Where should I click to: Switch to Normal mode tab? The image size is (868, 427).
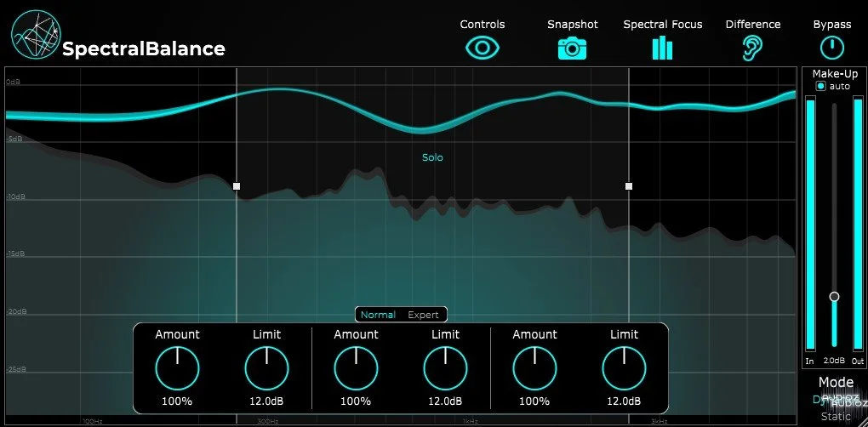coord(378,315)
